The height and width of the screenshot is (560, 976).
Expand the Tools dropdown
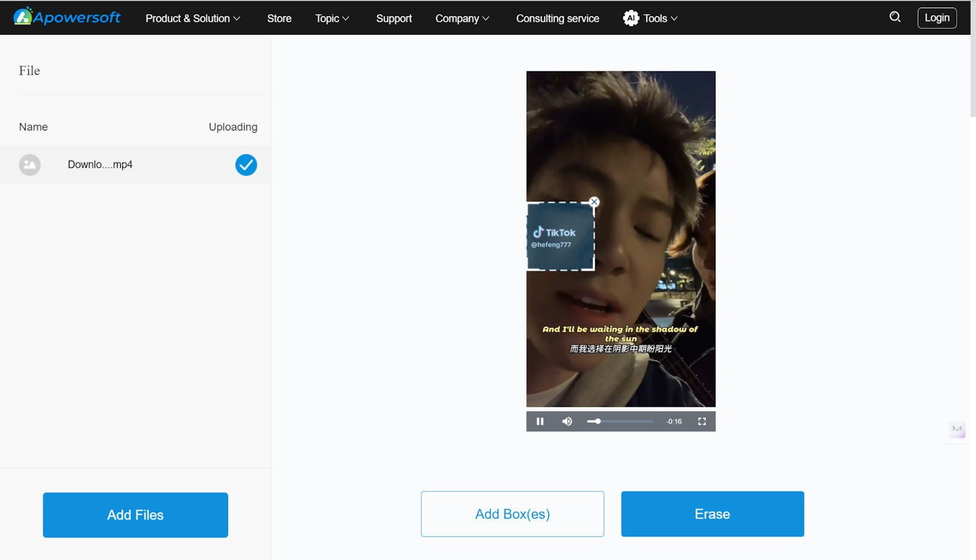pos(661,18)
